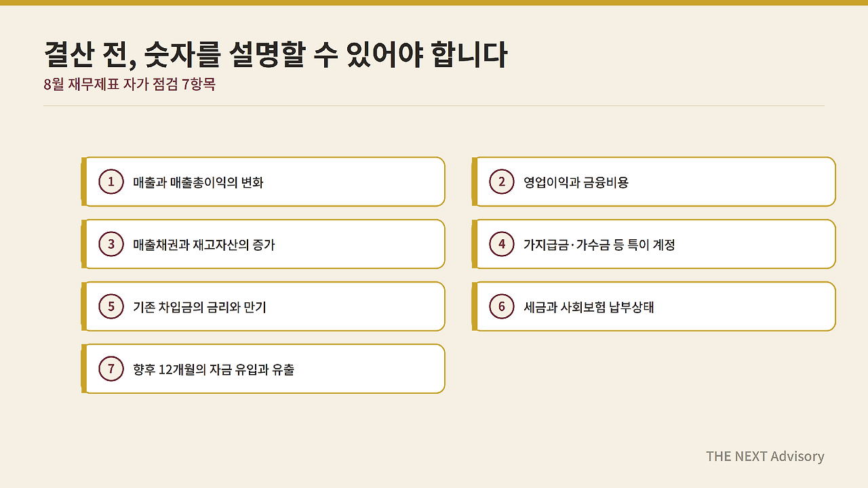The height and width of the screenshot is (488, 868).
Task: Click the number 4 circle badge
Action: (x=502, y=244)
